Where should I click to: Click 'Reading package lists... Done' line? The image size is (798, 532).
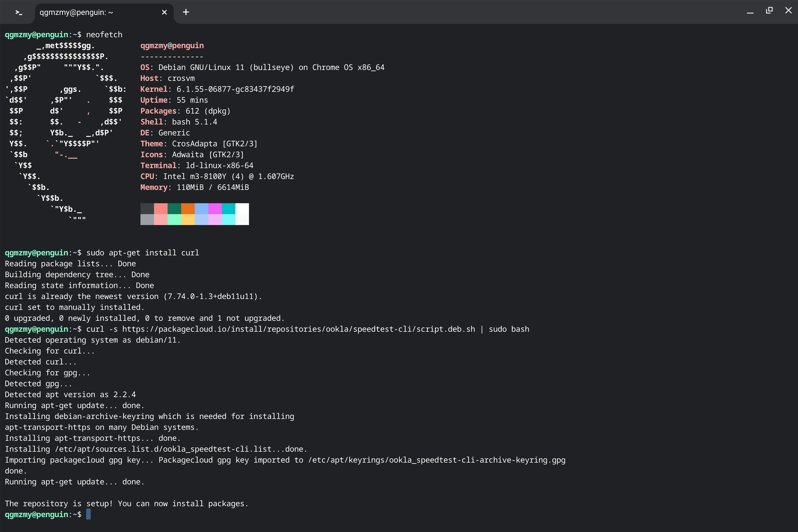(70, 264)
